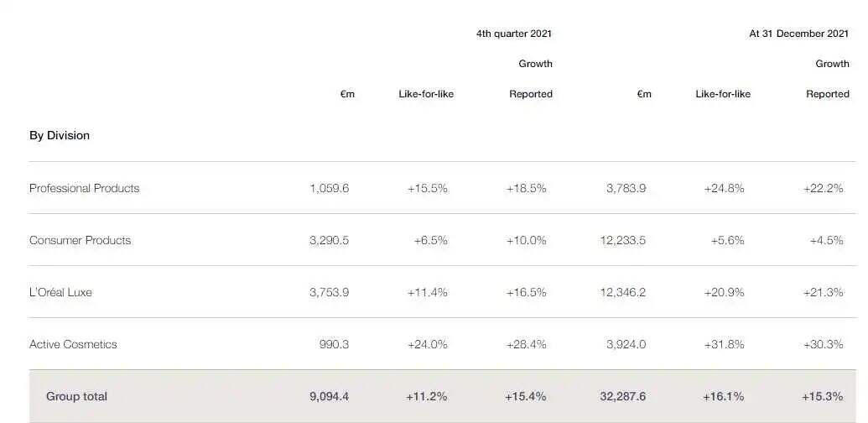Select the Consumer Products row label

click(x=81, y=240)
